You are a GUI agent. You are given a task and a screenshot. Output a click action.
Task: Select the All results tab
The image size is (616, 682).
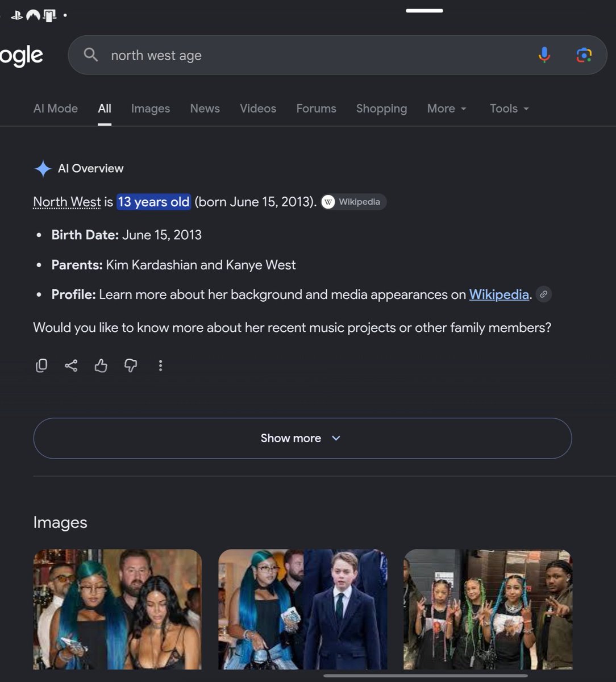tap(105, 109)
